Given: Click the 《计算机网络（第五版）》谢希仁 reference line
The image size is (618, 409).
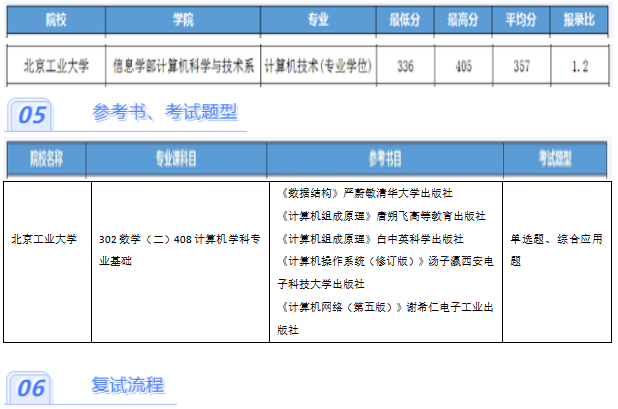Looking at the screenshot, I should [385, 318].
